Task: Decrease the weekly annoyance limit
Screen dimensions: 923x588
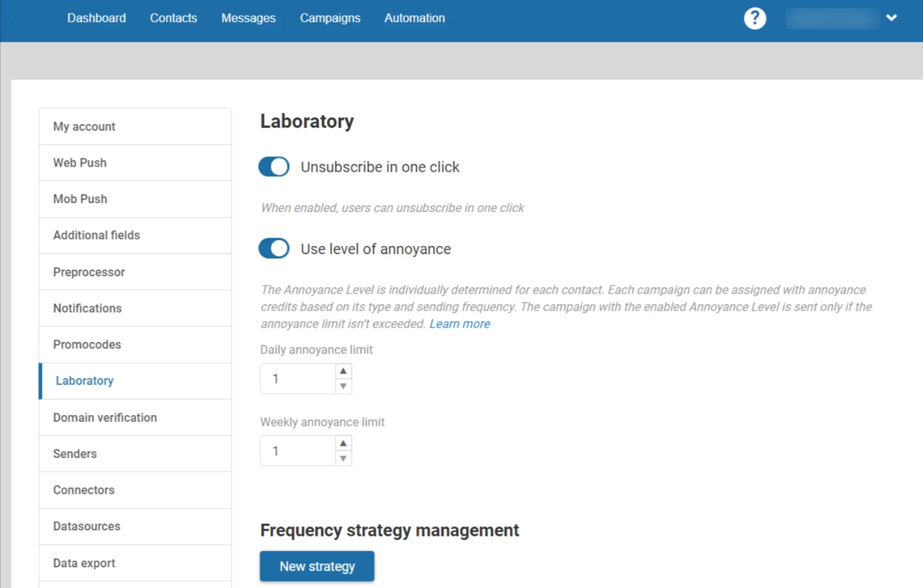Action: coord(343,458)
